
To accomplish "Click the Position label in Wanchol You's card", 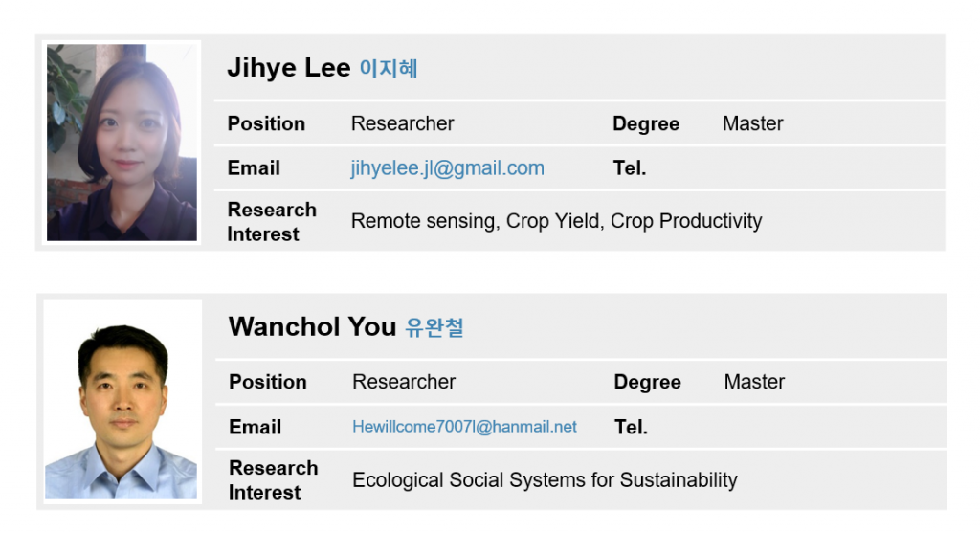I will (268, 382).
